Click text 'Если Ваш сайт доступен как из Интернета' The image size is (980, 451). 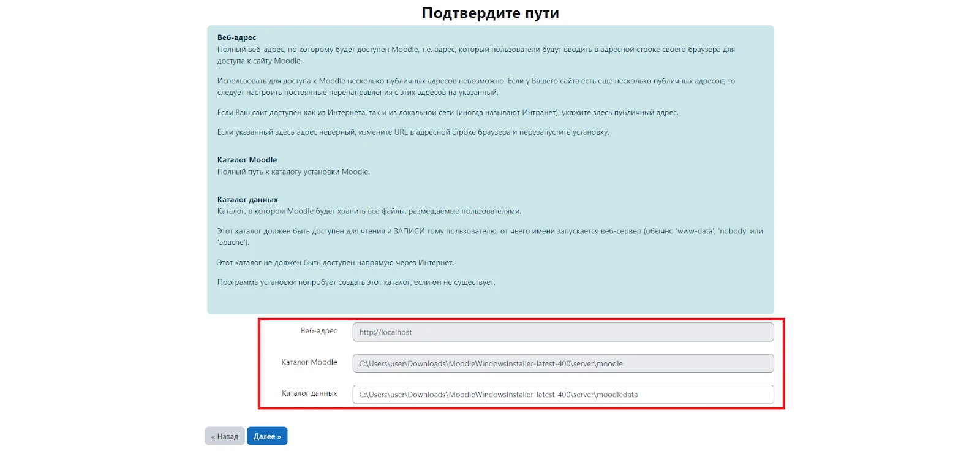tap(292, 113)
